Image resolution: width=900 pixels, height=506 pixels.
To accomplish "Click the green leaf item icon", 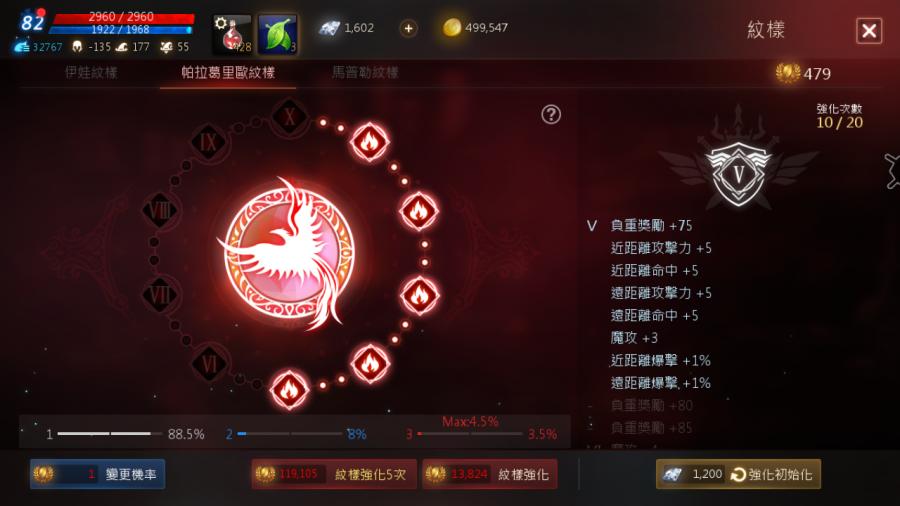I will coord(278,34).
